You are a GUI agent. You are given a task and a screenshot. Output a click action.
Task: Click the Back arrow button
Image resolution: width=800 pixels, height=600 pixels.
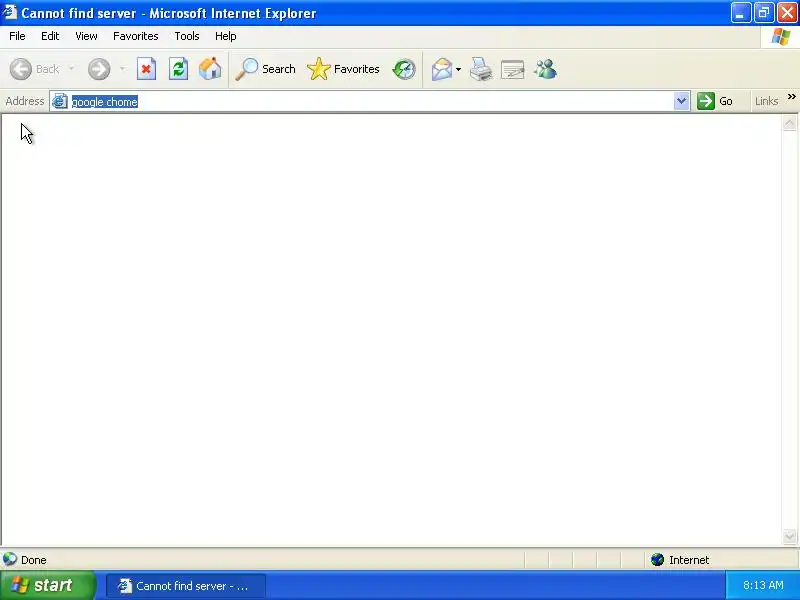tap(34, 69)
